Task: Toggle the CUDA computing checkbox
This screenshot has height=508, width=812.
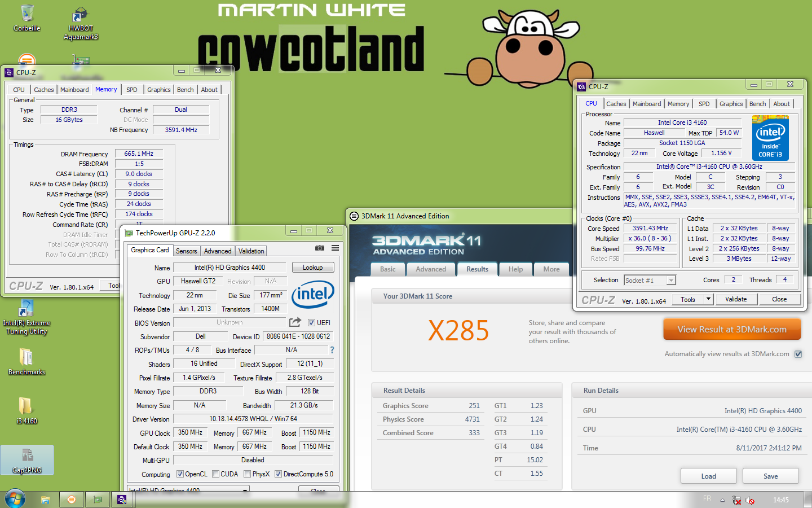Action: [x=215, y=474]
